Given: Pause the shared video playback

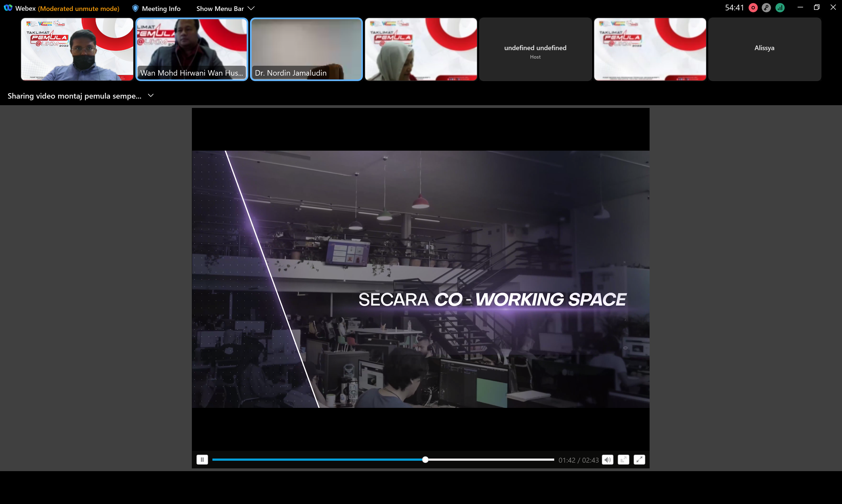Looking at the screenshot, I should click(202, 460).
